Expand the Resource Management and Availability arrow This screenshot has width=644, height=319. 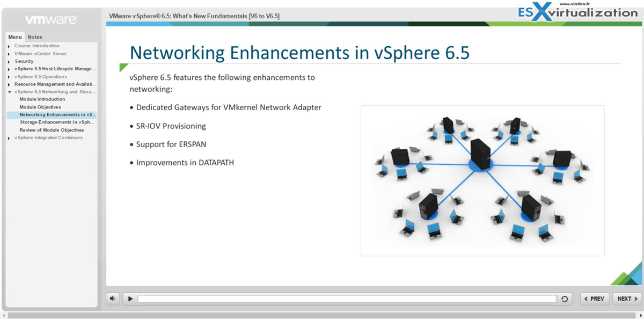click(9, 85)
